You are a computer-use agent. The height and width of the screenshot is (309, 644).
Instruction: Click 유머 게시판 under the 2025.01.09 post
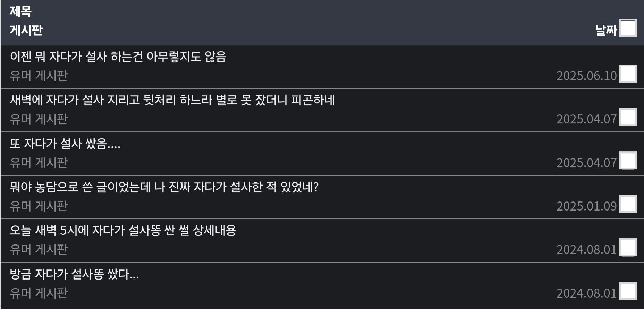(39, 206)
